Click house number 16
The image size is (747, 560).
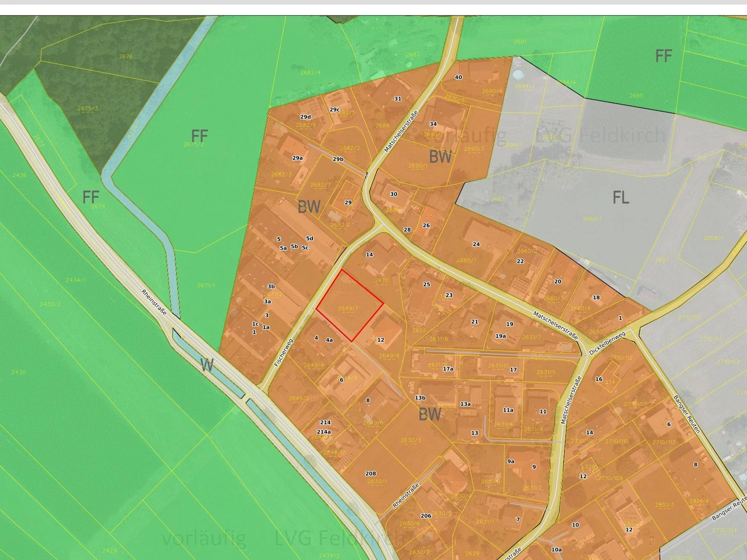599,379
